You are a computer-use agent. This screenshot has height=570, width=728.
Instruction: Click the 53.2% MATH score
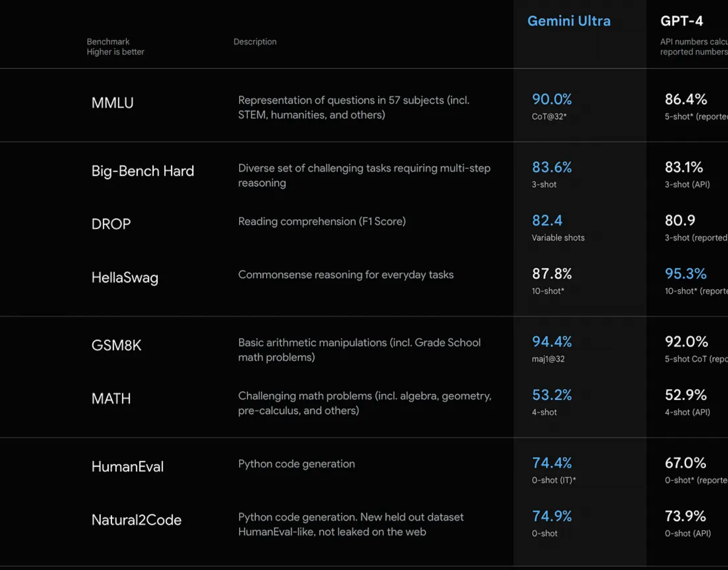click(x=551, y=395)
